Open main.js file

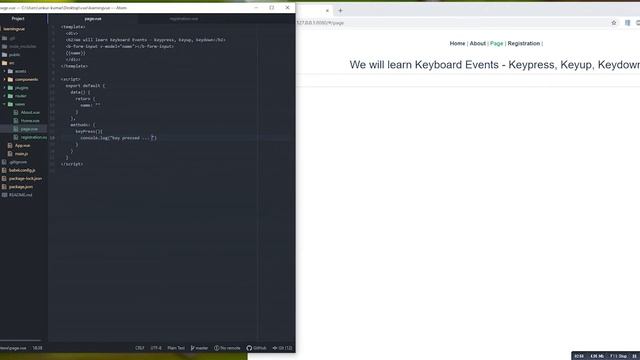[21, 154]
